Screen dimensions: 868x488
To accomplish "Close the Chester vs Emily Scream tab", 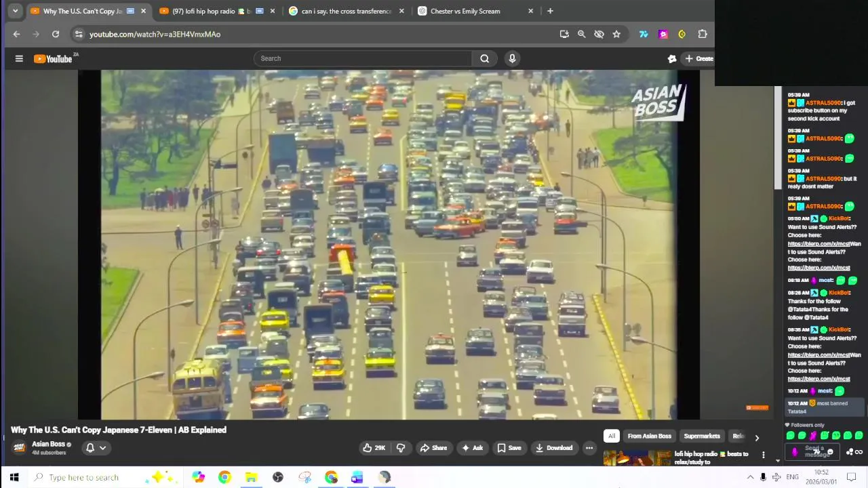I will point(530,11).
